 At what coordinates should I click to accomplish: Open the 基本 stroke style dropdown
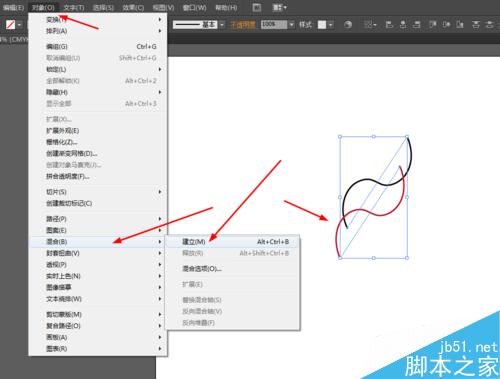pos(222,25)
